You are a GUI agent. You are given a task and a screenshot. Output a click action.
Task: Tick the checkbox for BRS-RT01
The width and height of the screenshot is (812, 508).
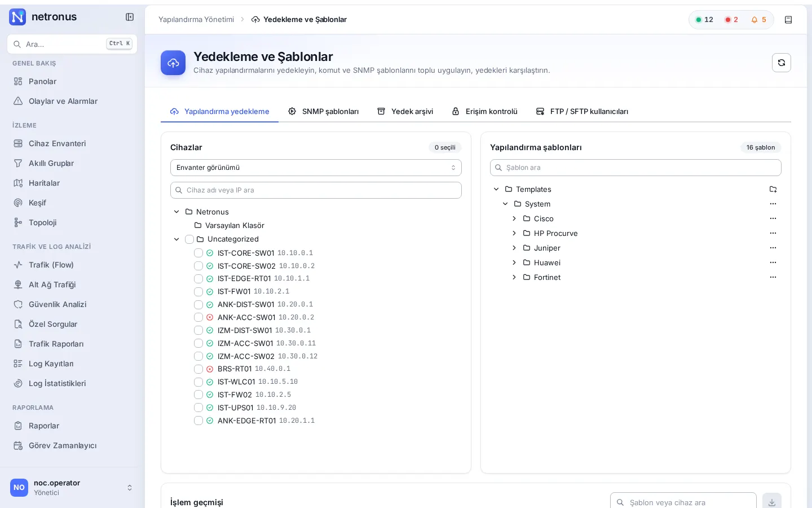tap(198, 369)
